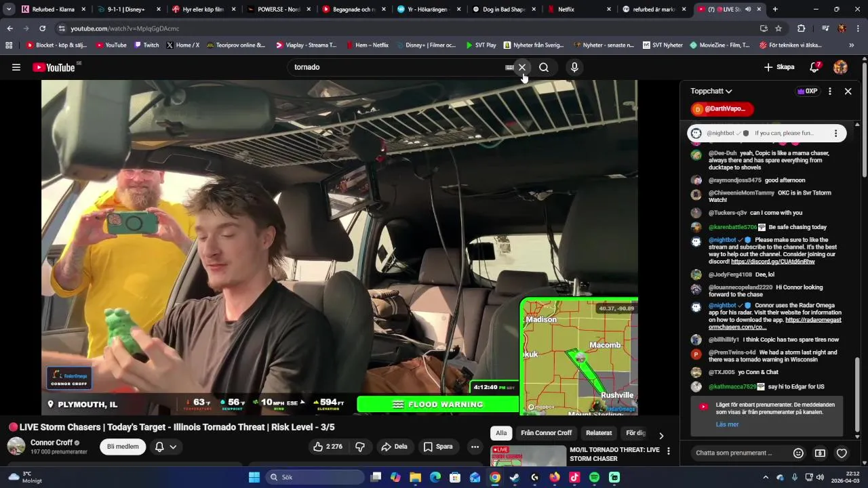Go back in browser history

[9, 28]
